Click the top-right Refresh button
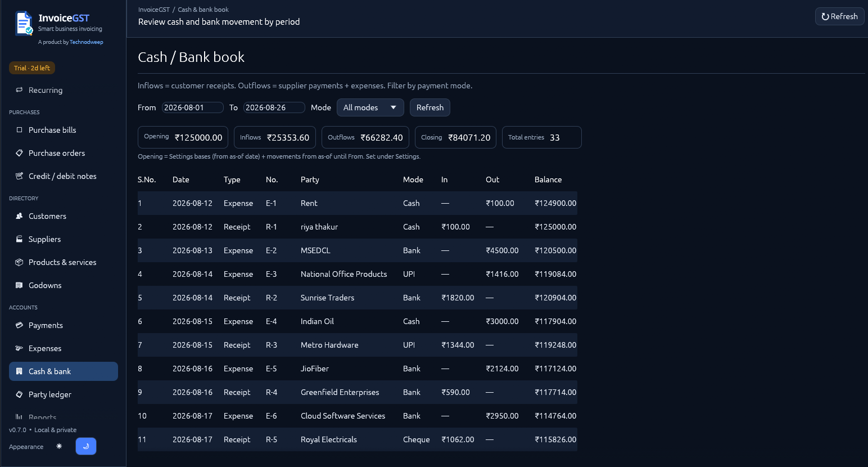868x467 pixels. click(x=839, y=16)
